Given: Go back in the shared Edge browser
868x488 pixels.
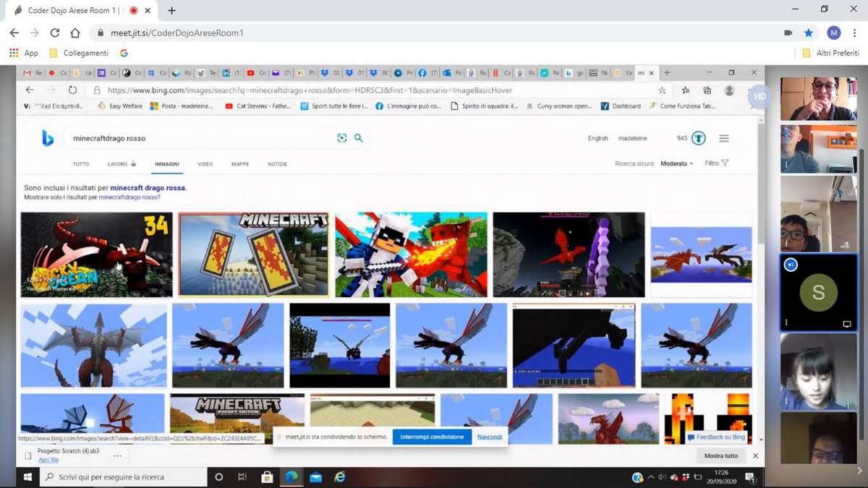Looking at the screenshot, I should tap(30, 90).
